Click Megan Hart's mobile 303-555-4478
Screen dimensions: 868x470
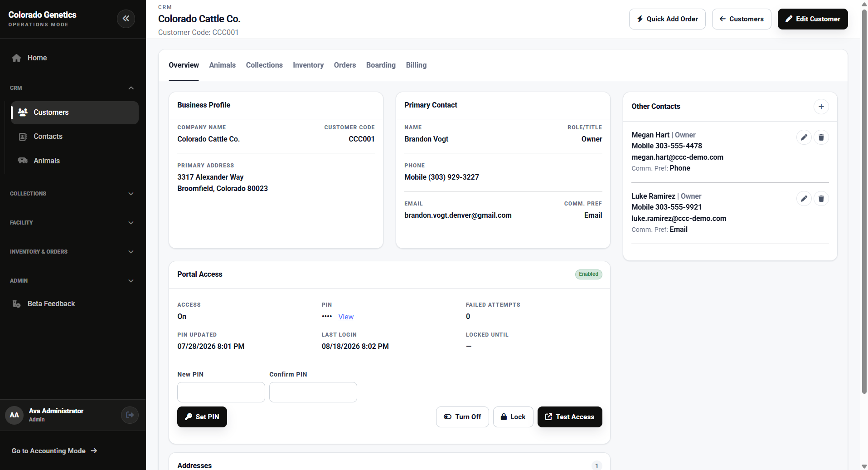click(667, 146)
